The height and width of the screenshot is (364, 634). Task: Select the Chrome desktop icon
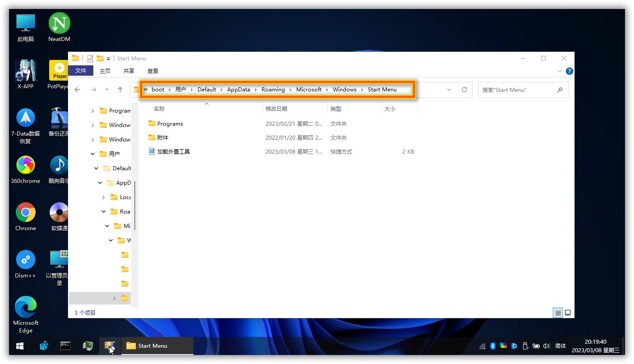point(26,217)
